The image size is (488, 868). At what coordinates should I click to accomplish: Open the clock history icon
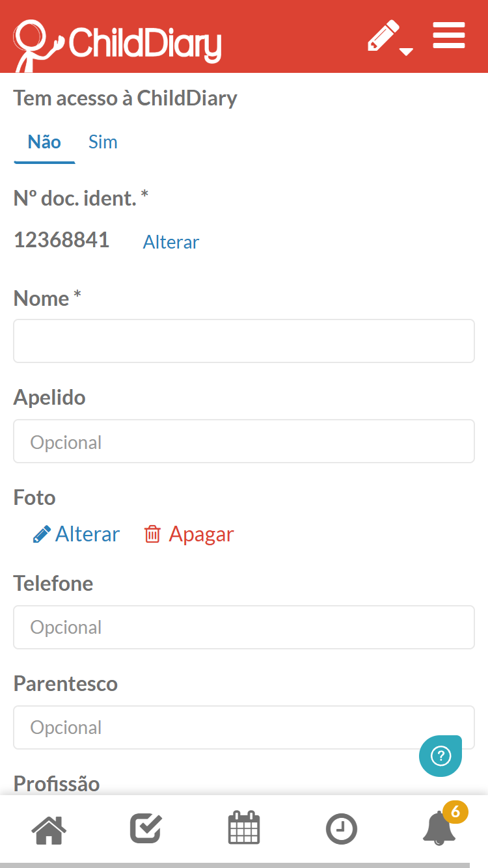pyautogui.click(x=342, y=830)
